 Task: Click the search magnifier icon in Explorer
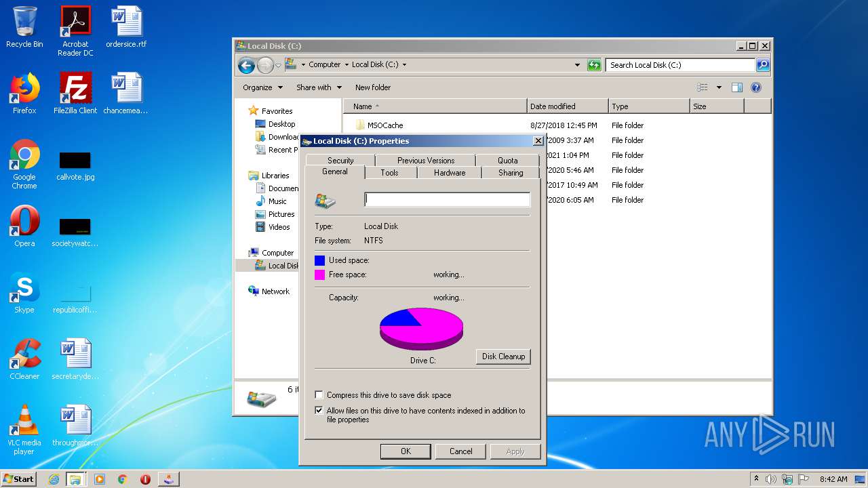763,65
